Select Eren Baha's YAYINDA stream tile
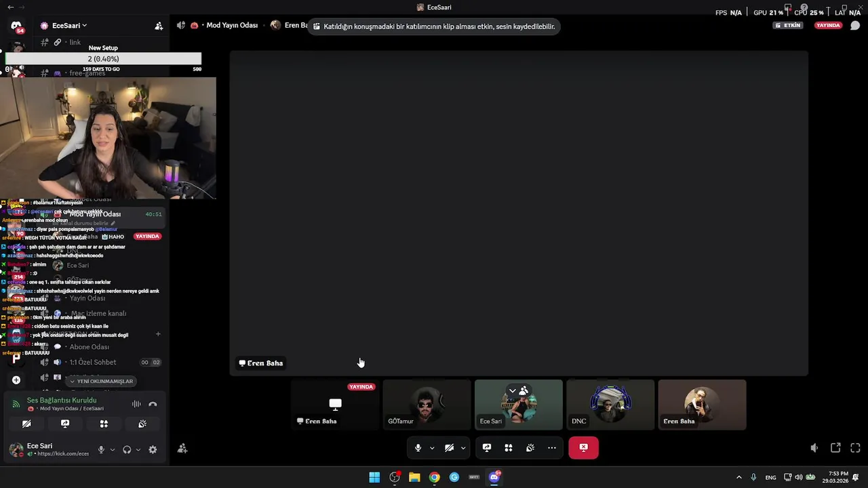The height and width of the screenshot is (488, 868). (x=335, y=405)
